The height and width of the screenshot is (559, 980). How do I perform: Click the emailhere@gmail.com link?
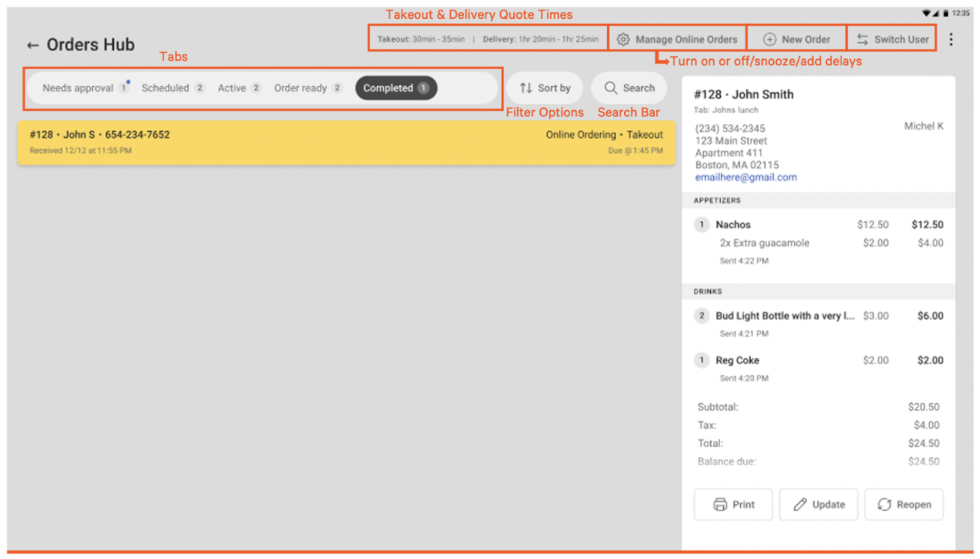745,177
